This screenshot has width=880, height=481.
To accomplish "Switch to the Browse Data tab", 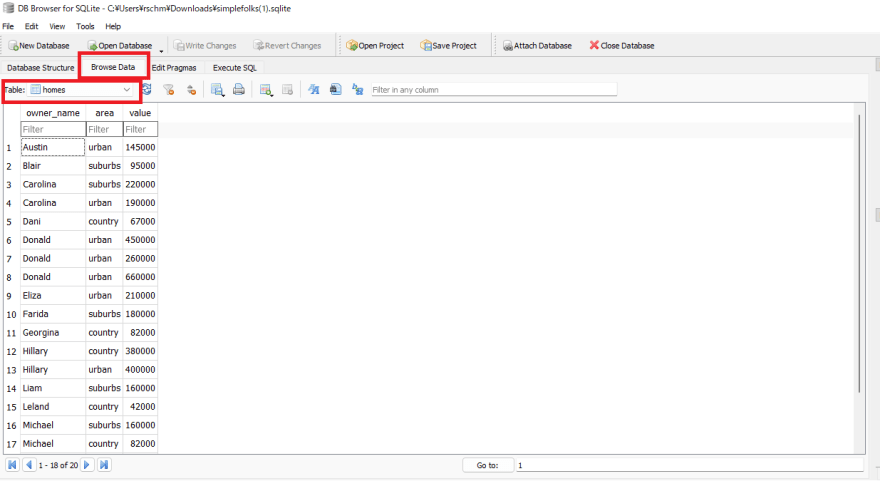I will tap(113, 67).
